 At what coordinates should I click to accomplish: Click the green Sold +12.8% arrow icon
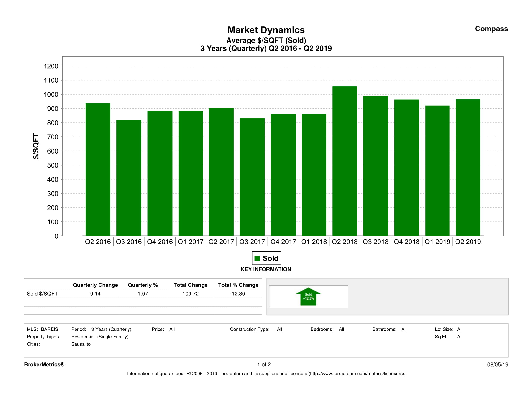click(308, 297)
